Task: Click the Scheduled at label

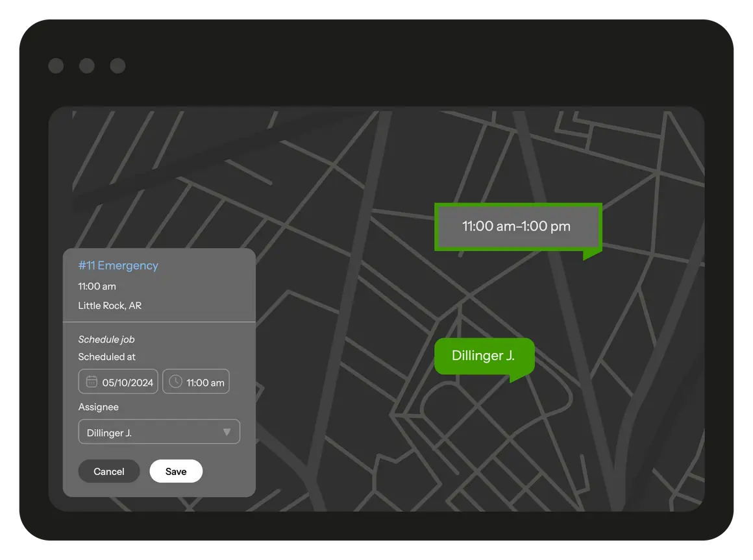Action: click(106, 357)
